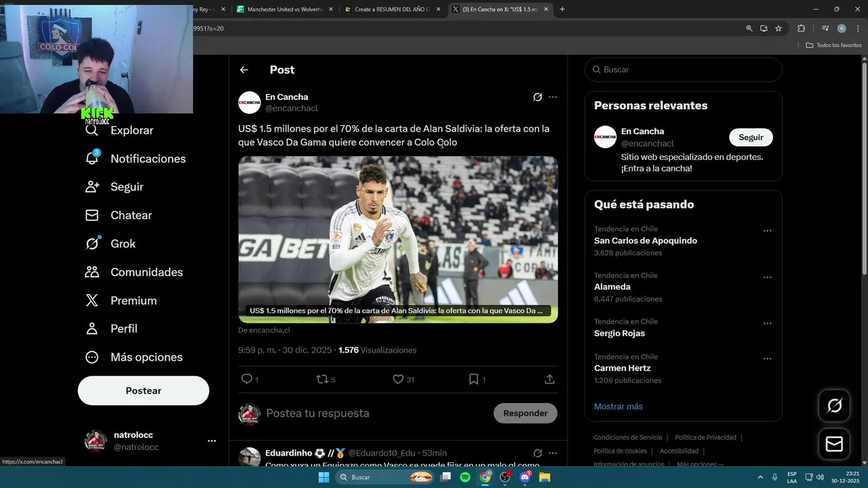Open Chrome profile avatar n

(x=842, y=28)
